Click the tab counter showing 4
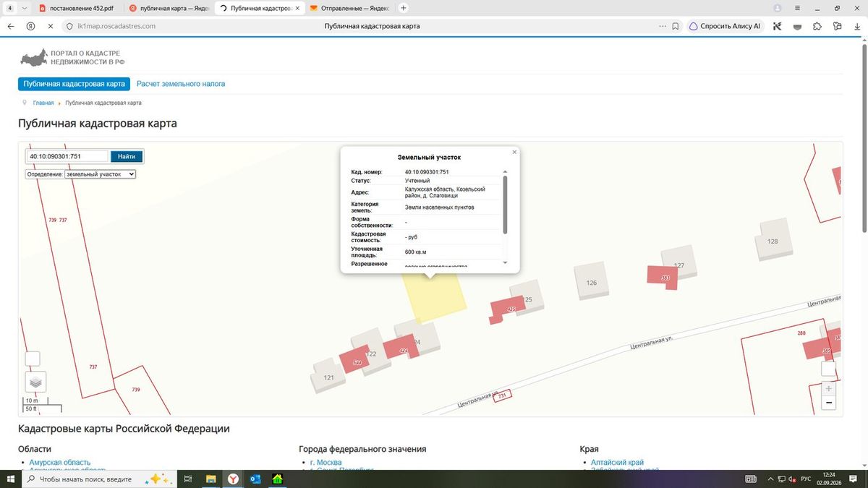The width and height of the screenshot is (868, 488). [x=9, y=8]
